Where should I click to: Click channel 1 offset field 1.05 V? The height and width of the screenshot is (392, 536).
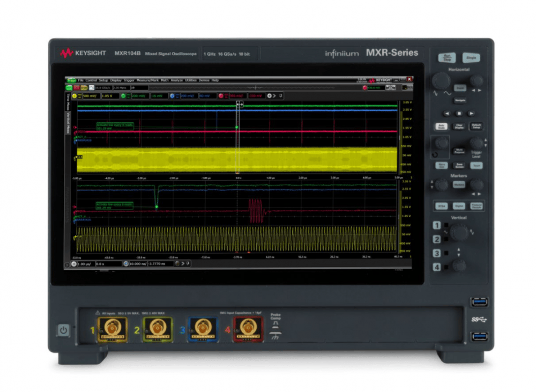pyautogui.click(x=110, y=96)
